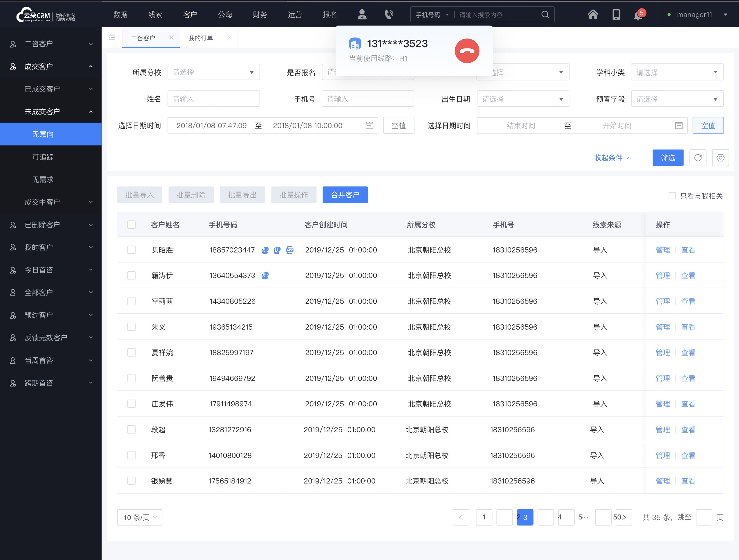Click the phone hang-up icon
This screenshot has height=560, width=739.
tap(467, 49)
